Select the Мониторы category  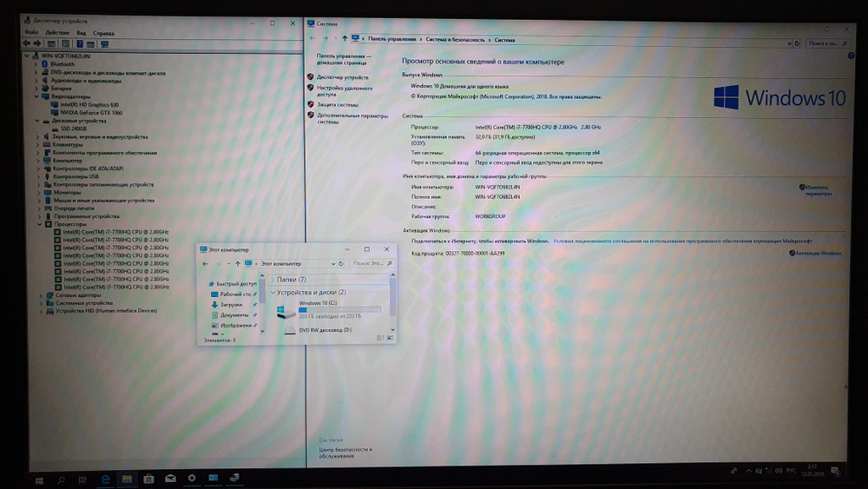click(x=67, y=193)
